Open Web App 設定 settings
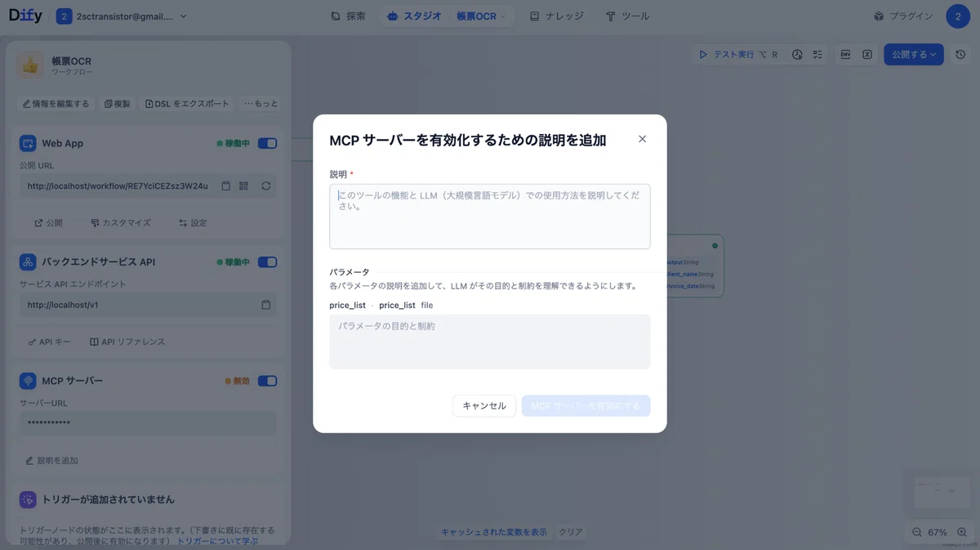Viewport: 980px width, 550px height. click(x=193, y=223)
